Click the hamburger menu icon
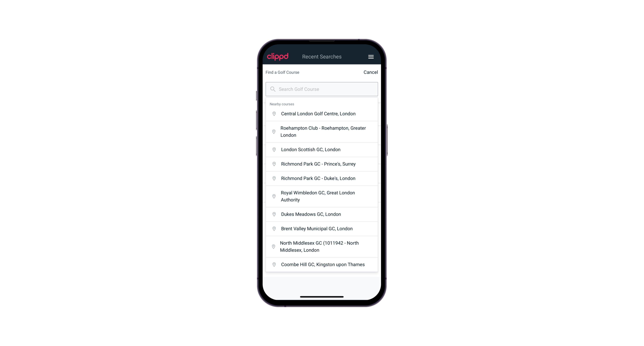644x346 pixels. click(371, 57)
